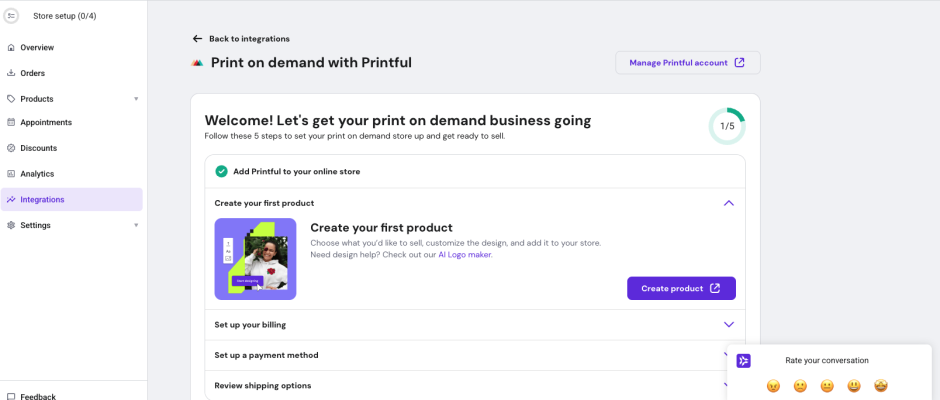Click the back arrow icon
The image size is (940, 400).
[197, 39]
